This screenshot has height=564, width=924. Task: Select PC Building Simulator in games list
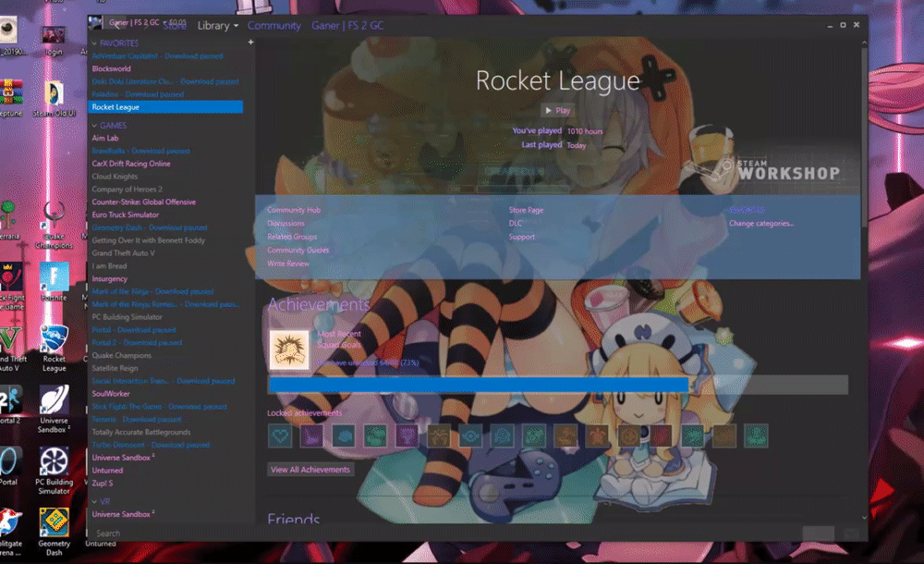pyautogui.click(x=127, y=317)
